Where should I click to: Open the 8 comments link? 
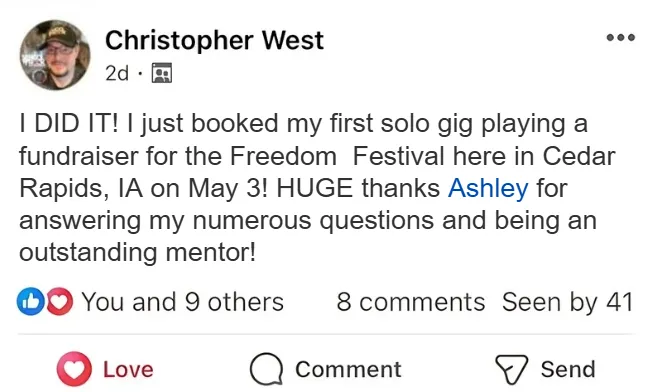click(x=411, y=302)
